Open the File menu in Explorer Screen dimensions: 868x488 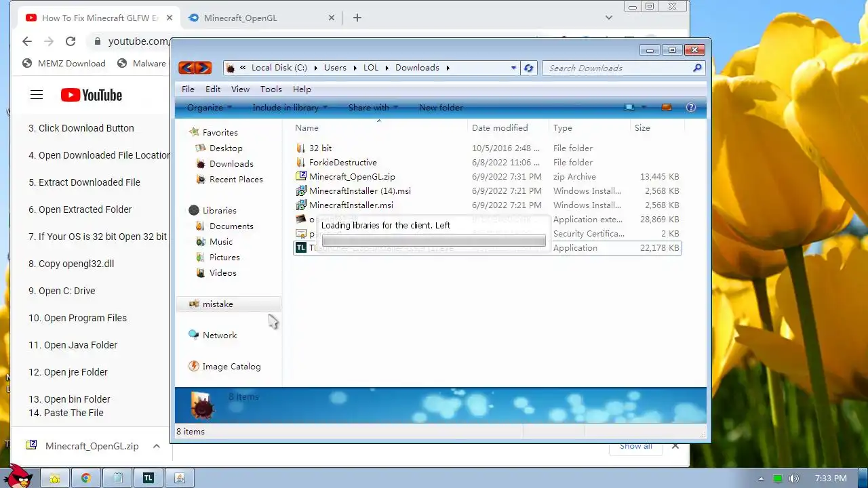(188, 89)
